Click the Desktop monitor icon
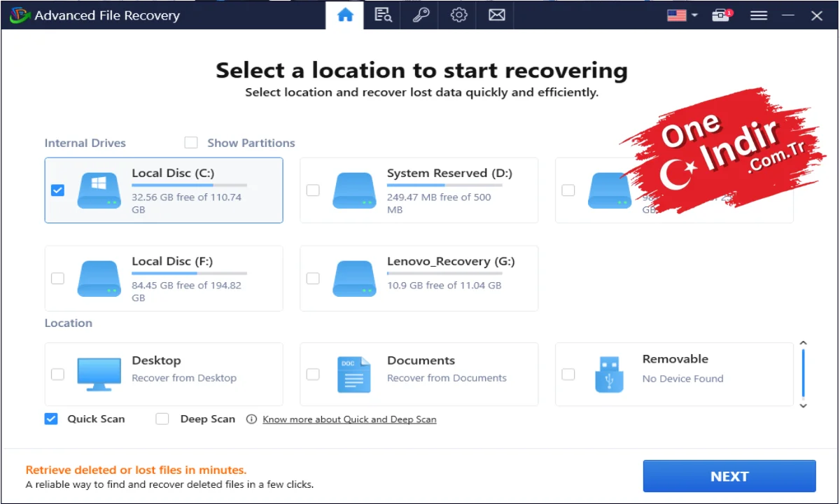Image resolution: width=840 pixels, height=504 pixels. point(99,374)
